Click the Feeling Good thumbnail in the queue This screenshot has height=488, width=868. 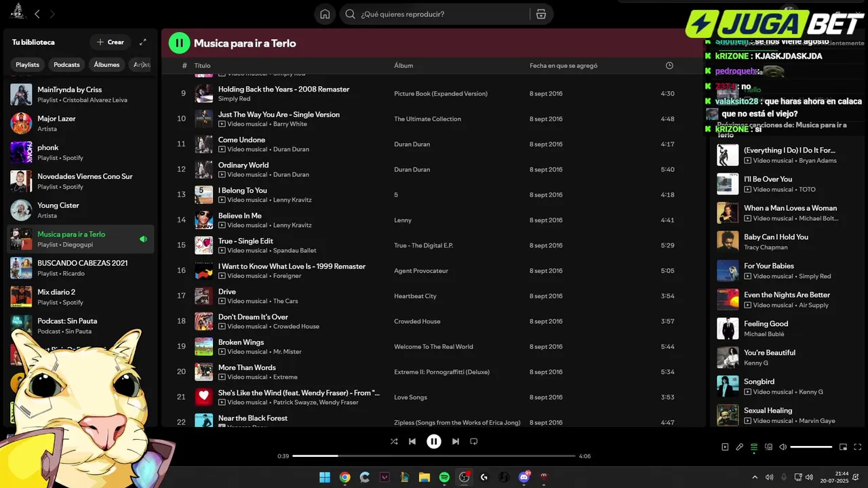[x=728, y=329]
